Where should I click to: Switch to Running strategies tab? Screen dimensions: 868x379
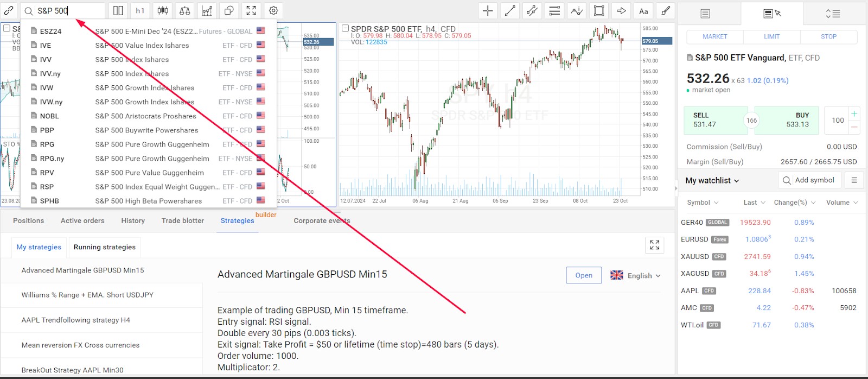pos(104,247)
